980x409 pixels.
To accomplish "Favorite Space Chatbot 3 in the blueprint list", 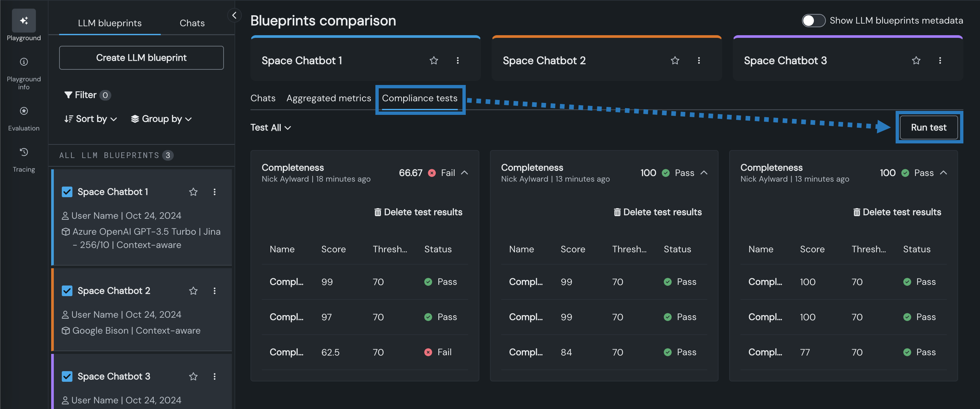I will tap(193, 376).
